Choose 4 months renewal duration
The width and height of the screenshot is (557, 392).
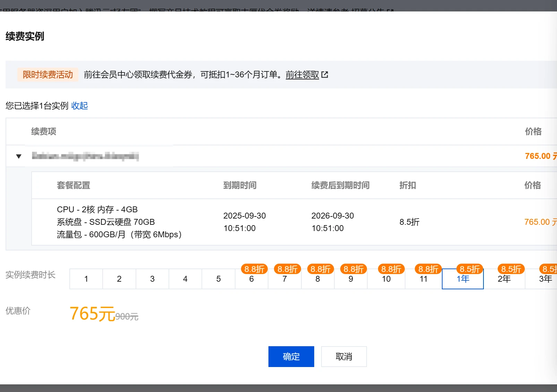point(185,279)
